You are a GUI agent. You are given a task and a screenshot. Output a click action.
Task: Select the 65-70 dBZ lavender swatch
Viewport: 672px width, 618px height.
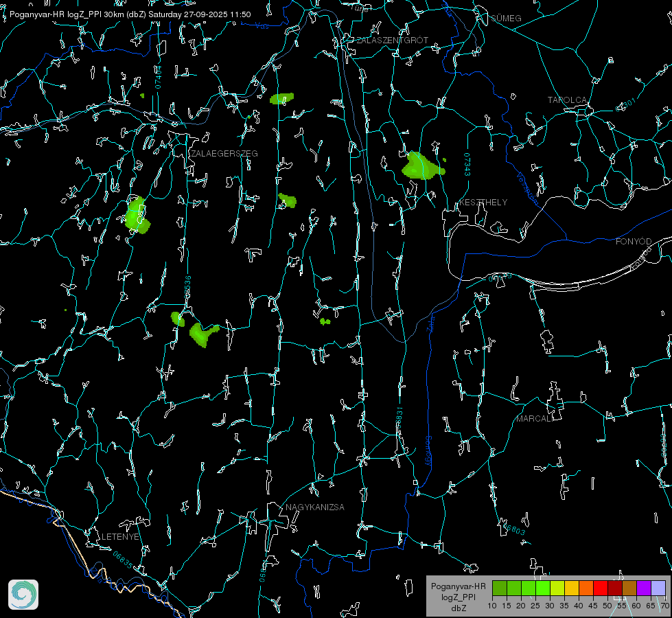click(x=658, y=588)
